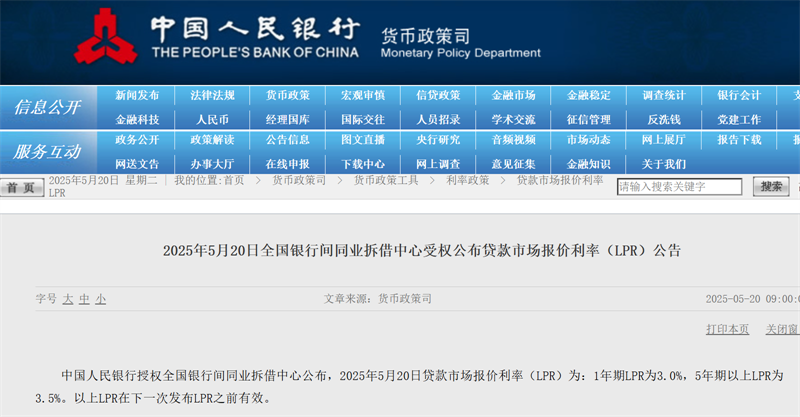Viewport: 800px width, 417px height.
Task: Set font size to 小 (small)
Action: [101, 299]
